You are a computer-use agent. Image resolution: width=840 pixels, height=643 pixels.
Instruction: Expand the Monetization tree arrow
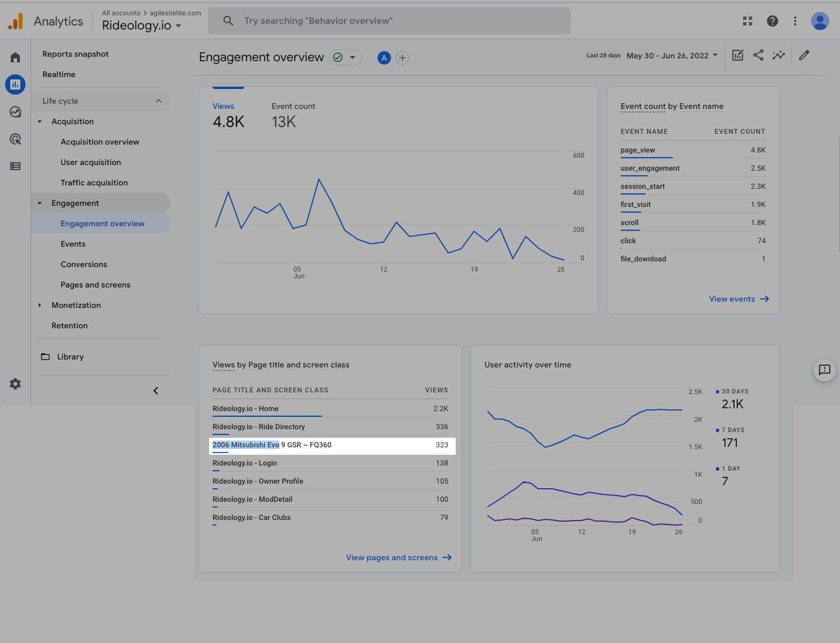click(x=40, y=305)
